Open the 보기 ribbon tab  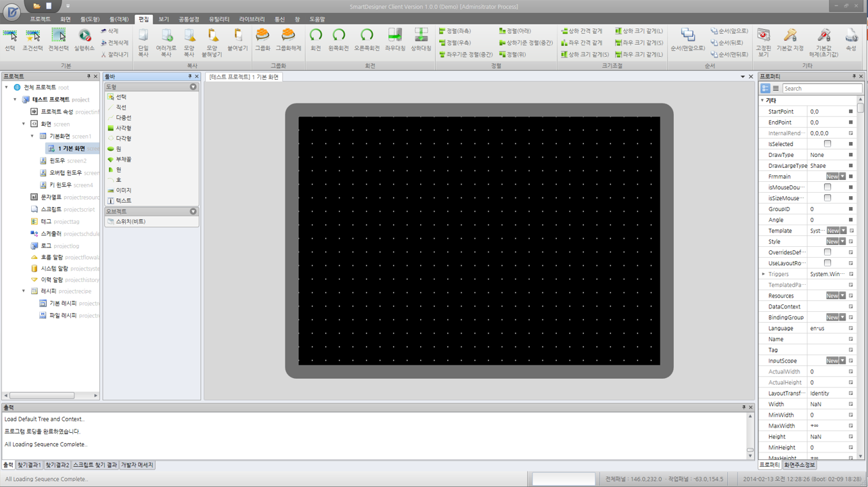tap(164, 20)
